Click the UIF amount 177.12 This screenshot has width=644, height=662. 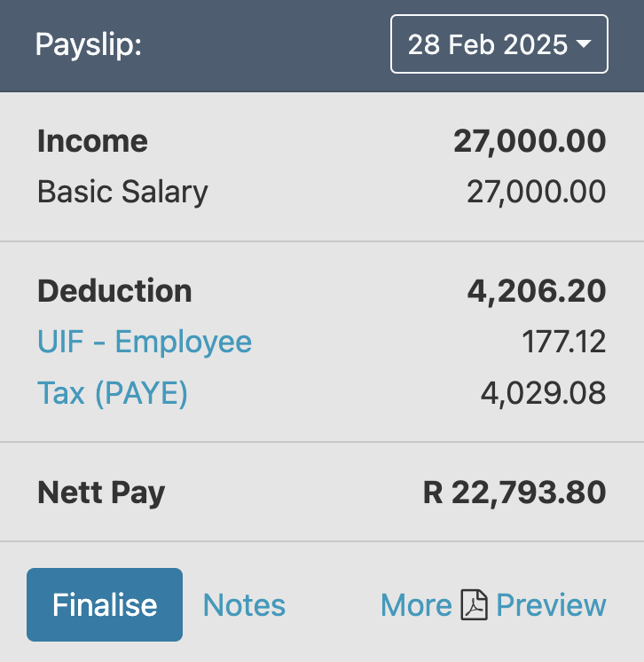pyautogui.click(x=564, y=342)
